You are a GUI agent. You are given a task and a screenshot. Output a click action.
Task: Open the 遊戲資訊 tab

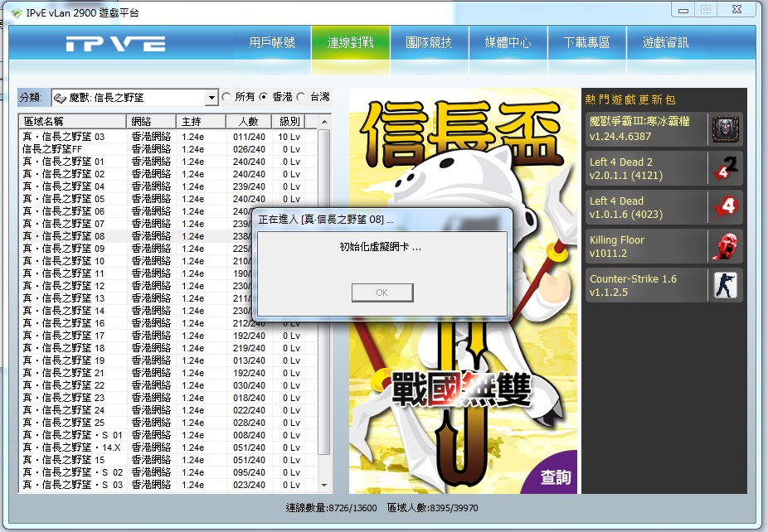point(666,42)
